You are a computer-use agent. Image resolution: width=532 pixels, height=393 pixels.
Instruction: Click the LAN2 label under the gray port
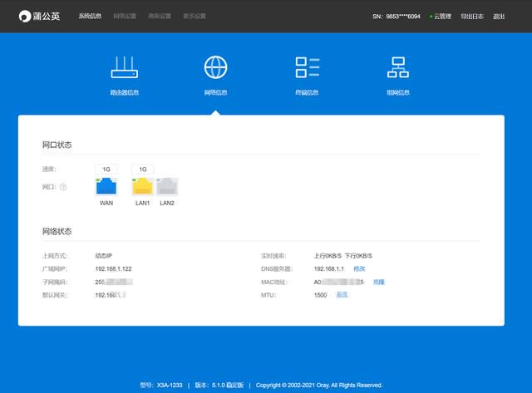click(167, 203)
